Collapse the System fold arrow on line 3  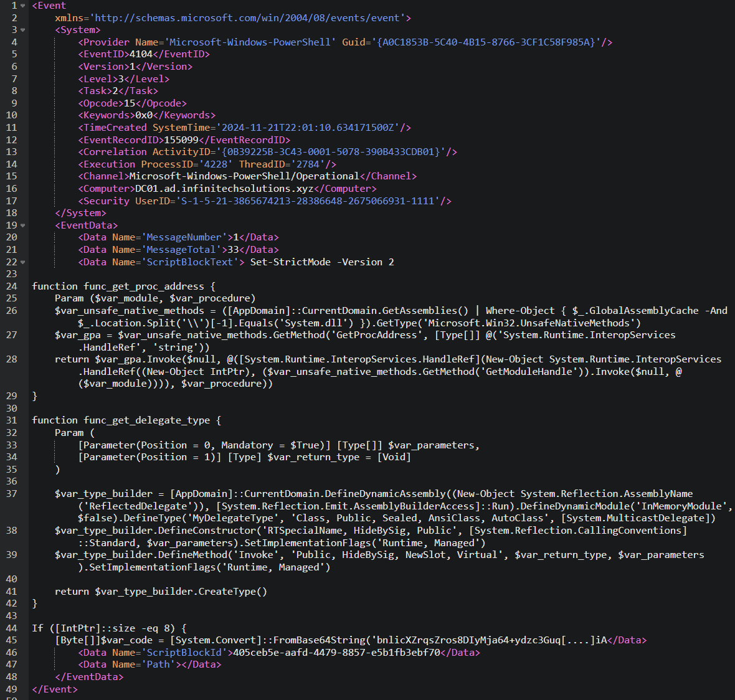(x=22, y=30)
